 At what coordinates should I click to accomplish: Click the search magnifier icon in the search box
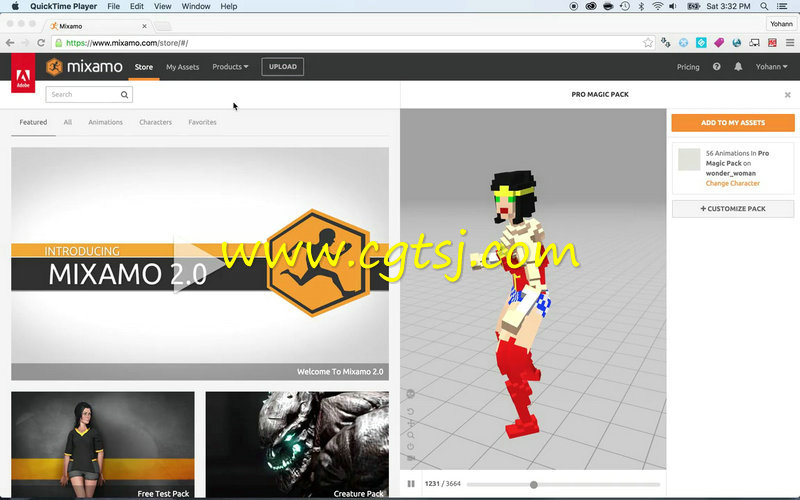point(124,94)
